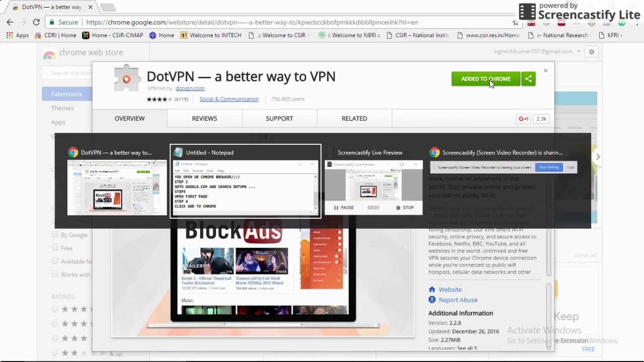Click the chrome web store logo
644x362 pixels.
coord(83,53)
